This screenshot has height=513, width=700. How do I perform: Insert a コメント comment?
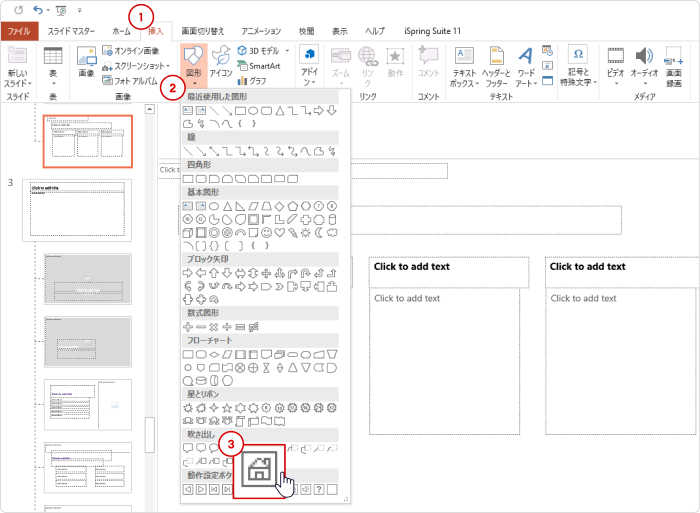click(x=429, y=62)
